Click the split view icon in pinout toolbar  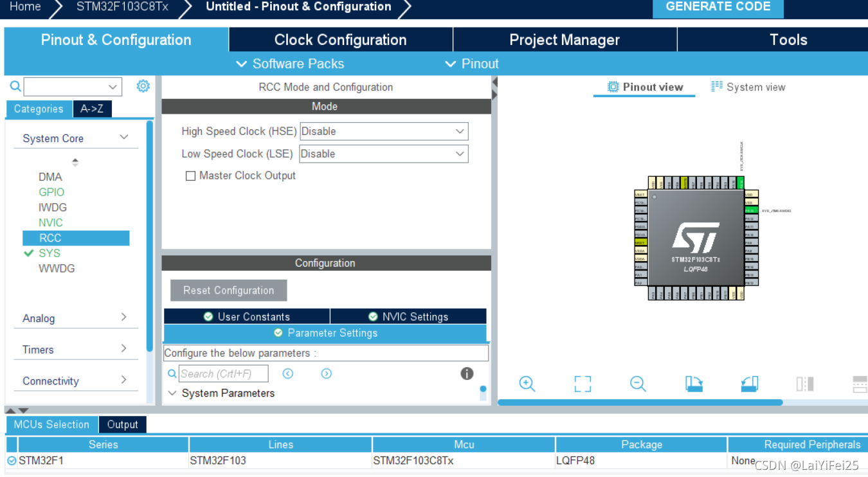coord(805,384)
